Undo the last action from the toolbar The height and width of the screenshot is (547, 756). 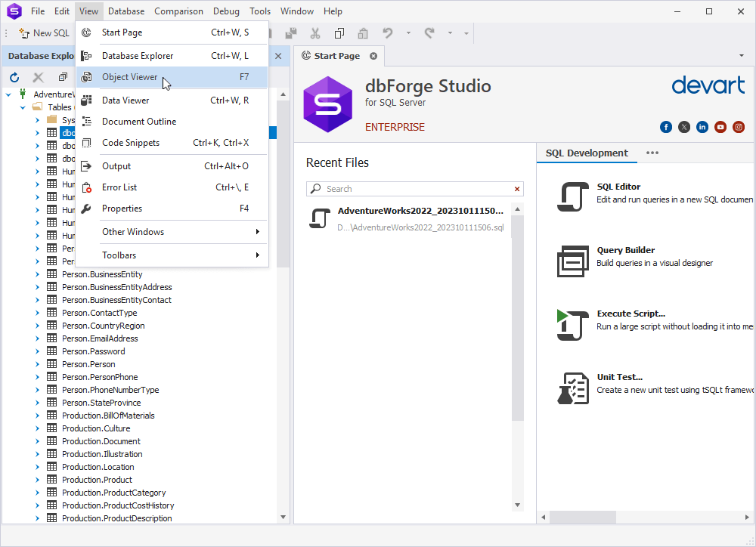[x=387, y=33]
